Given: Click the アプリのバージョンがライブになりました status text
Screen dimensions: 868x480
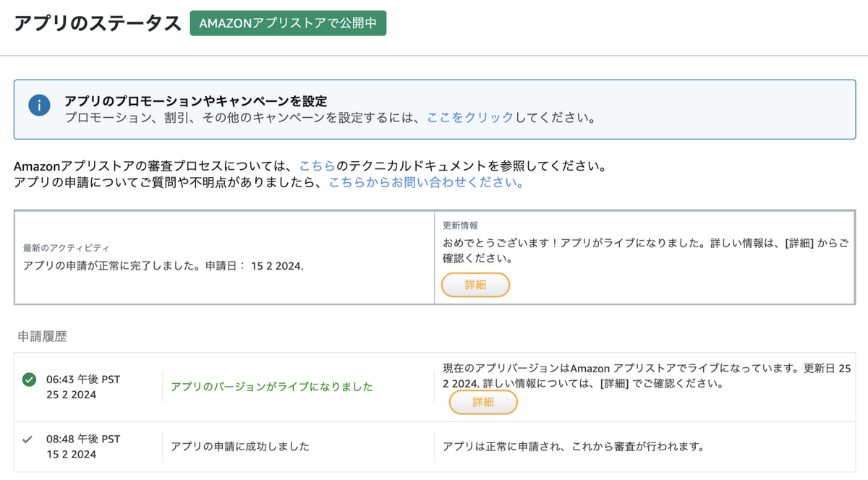Looking at the screenshot, I should point(272,387).
